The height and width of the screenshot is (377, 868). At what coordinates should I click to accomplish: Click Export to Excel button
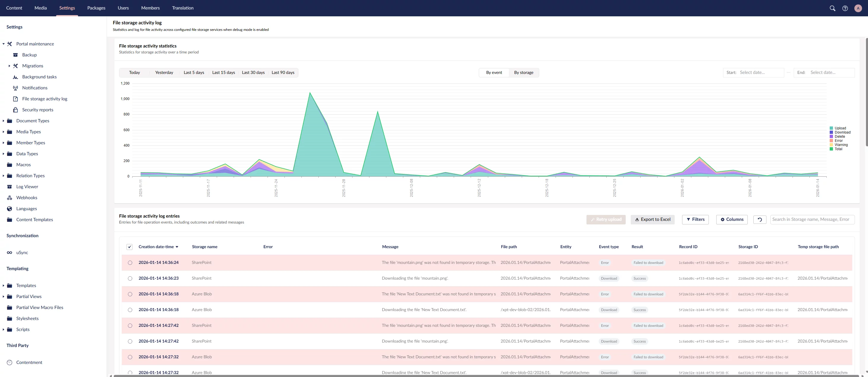click(652, 220)
